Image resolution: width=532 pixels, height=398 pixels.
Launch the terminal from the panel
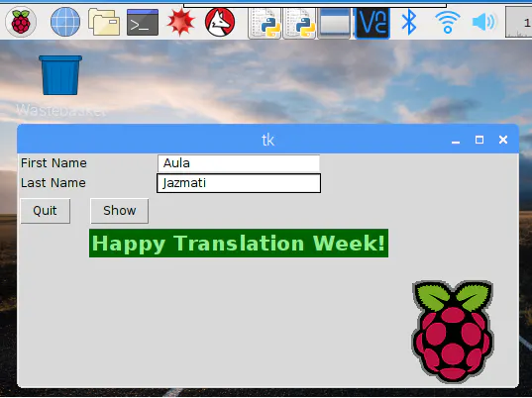point(143,23)
